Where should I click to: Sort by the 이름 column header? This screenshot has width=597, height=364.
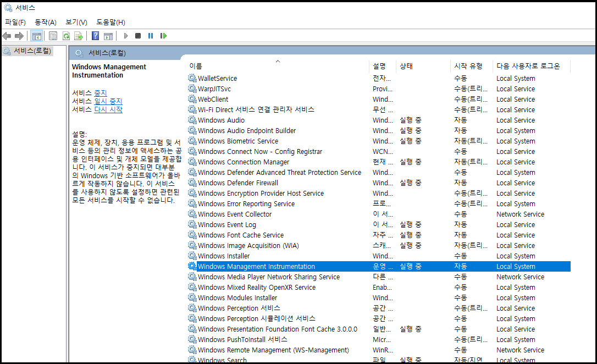click(x=278, y=66)
